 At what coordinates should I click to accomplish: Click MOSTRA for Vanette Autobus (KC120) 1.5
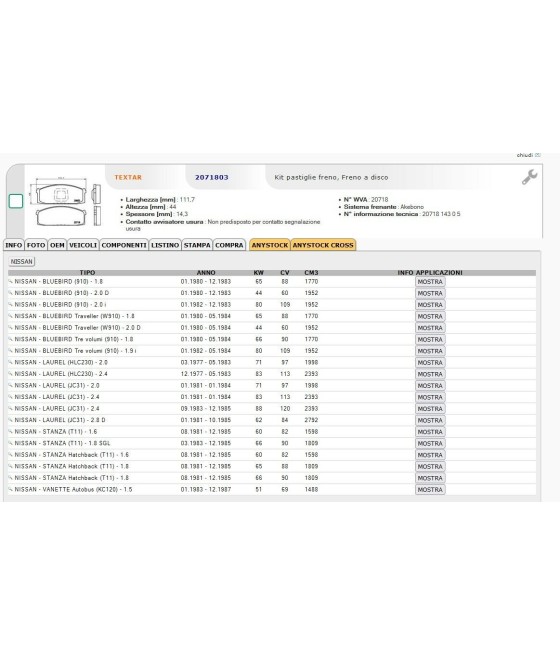coord(430,490)
